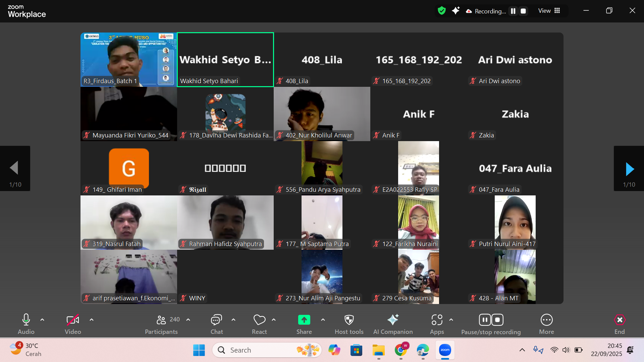Expand video options arrow beside Video
The image size is (644, 362).
(92, 320)
